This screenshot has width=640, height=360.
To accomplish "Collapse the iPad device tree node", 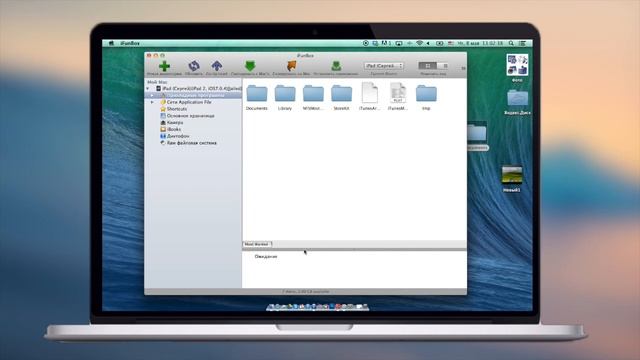I will (x=148, y=89).
